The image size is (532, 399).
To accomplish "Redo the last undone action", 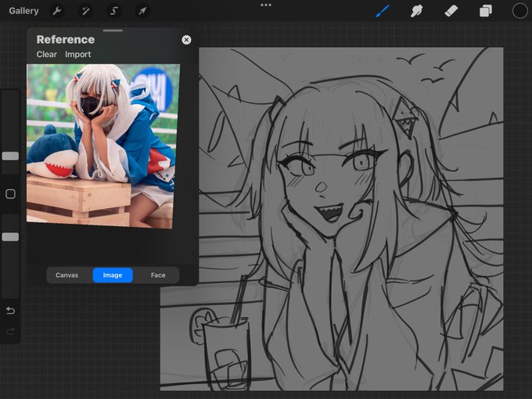I will [10, 331].
